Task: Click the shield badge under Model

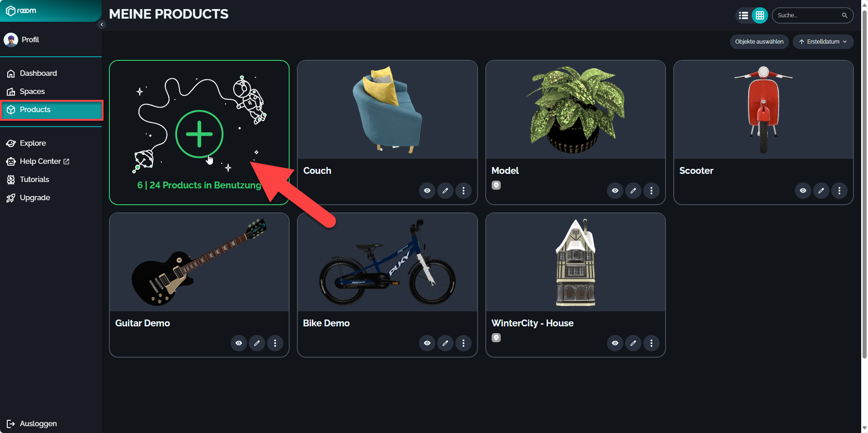Action: (x=496, y=185)
